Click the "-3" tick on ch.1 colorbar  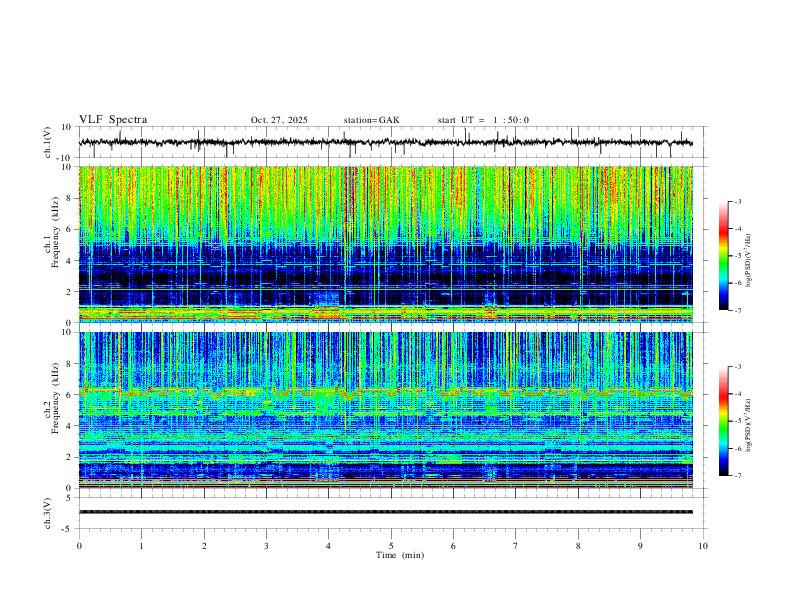[737, 201]
